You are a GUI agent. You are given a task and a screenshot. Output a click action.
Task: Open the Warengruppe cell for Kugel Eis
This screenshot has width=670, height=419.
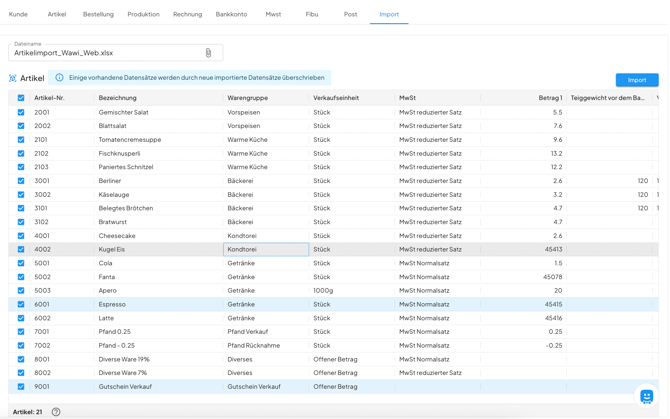[265, 250]
